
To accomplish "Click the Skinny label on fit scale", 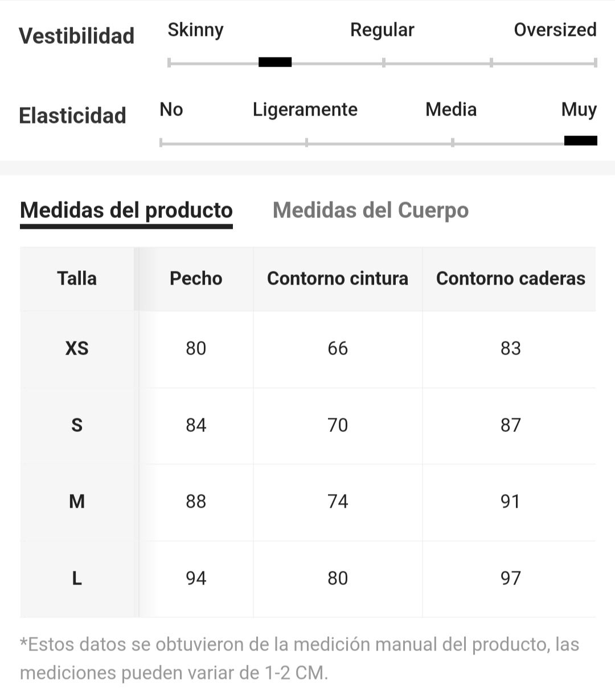I will click(195, 30).
